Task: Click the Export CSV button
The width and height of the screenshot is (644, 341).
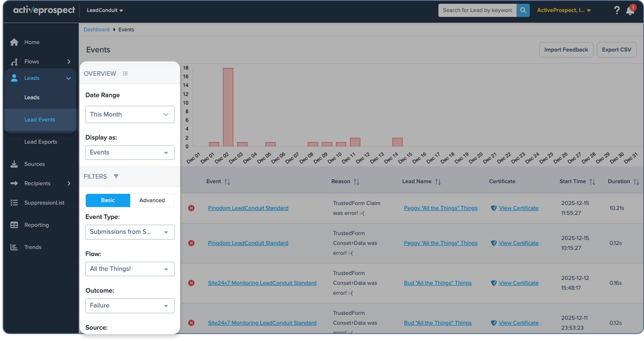Action: [616, 50]
